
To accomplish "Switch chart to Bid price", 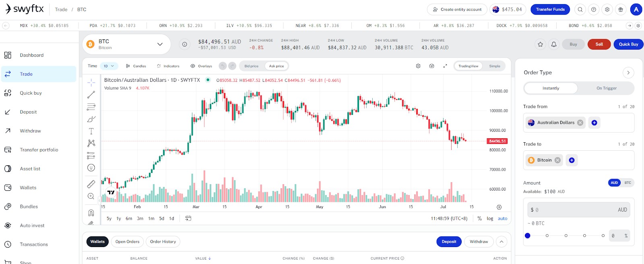I will point(252,66).
